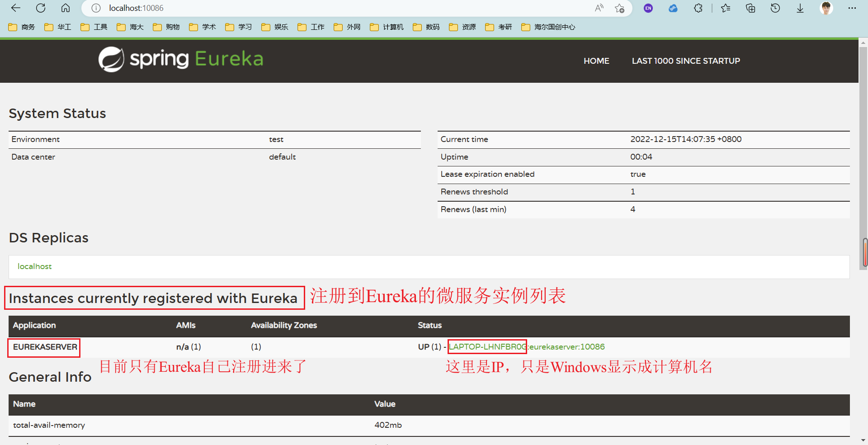Open the EUREKASERVER instance link

click(x=527, y=347)
